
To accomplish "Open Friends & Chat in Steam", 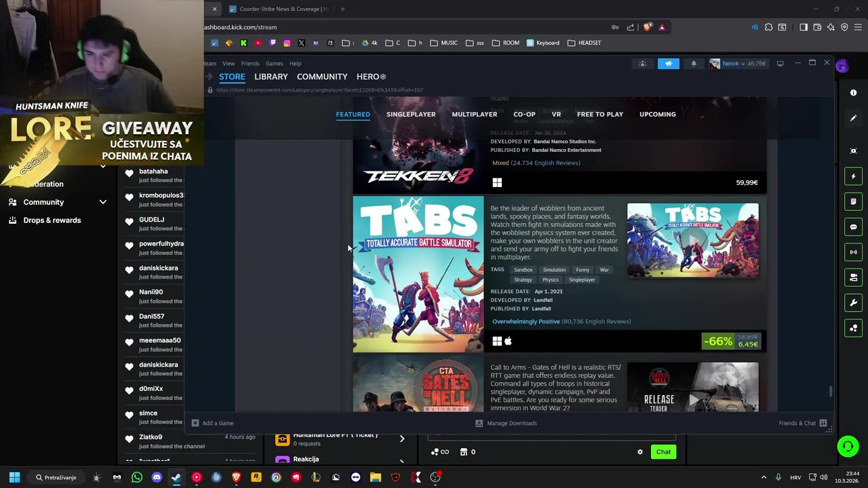I will click(803, 423).
